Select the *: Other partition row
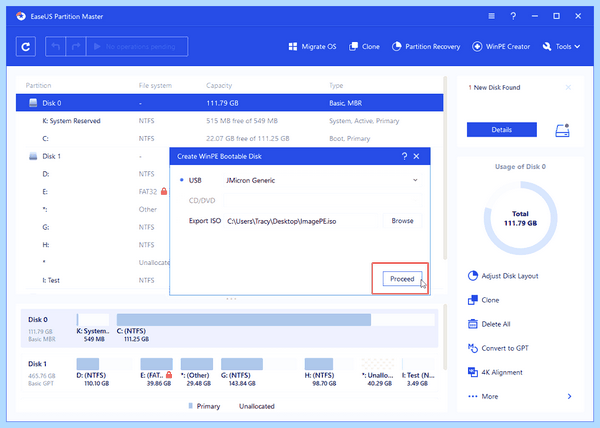Viewport: 600px width, 428px height. tap(93, 209)
